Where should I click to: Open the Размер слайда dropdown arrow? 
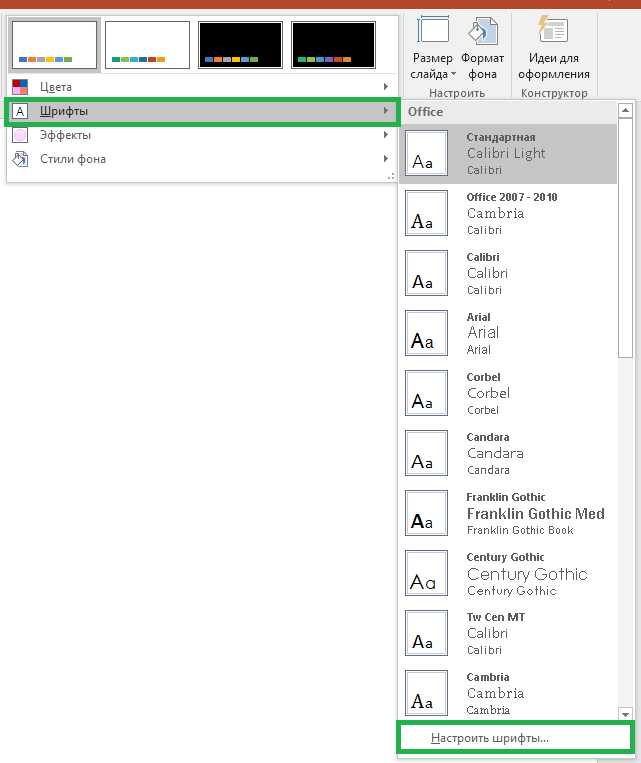(x=454, y=74)
